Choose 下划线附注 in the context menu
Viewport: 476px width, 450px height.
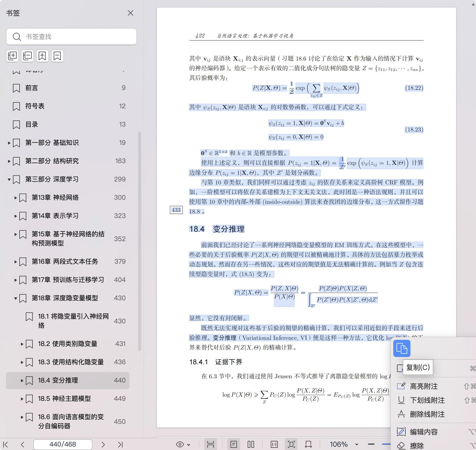click(427, 400)
